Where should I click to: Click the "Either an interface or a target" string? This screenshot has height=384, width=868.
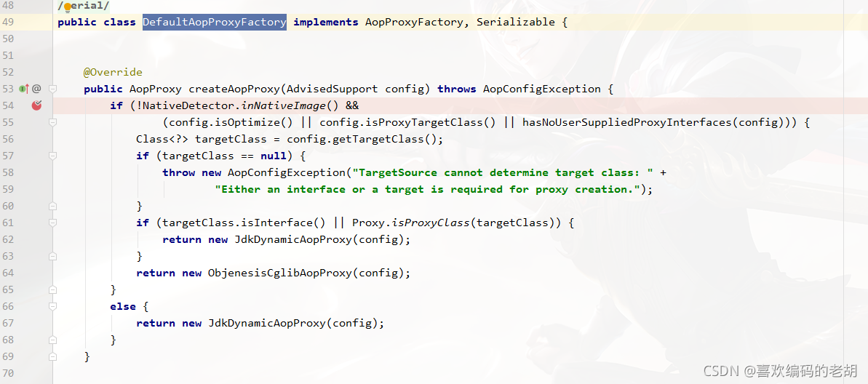[x=427, y=189]
